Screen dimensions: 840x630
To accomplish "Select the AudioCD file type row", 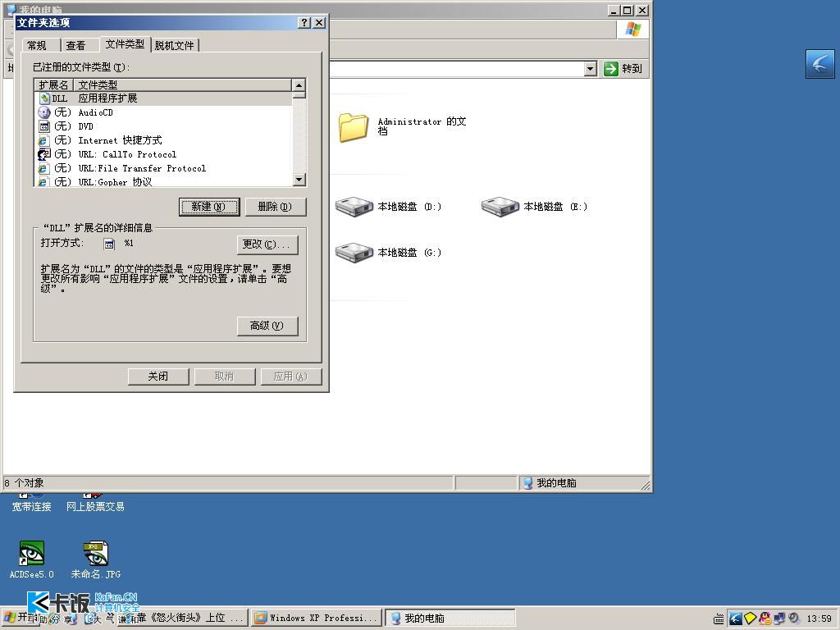I will pyautogui.click(x=163, y=112).
